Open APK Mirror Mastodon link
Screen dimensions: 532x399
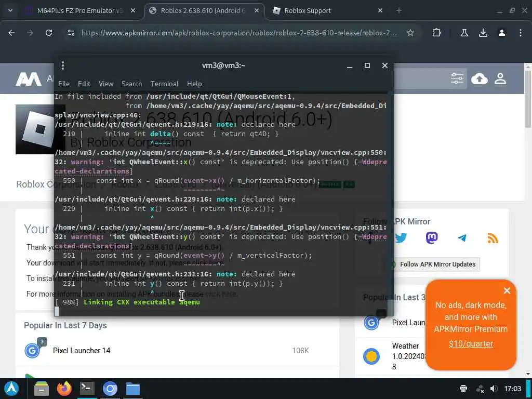click(432, 238)
